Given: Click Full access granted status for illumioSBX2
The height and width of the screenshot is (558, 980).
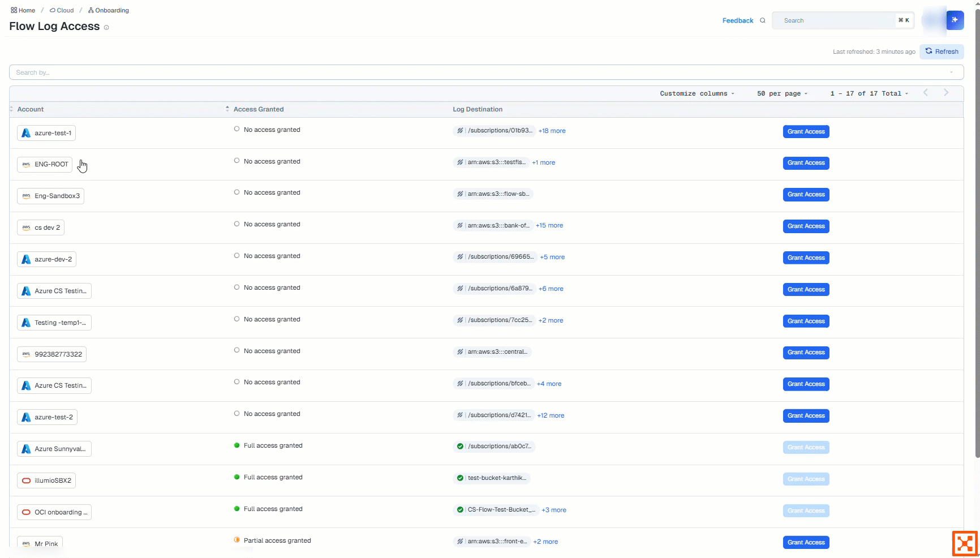Looking at the screenshot, I should point(268,477).
